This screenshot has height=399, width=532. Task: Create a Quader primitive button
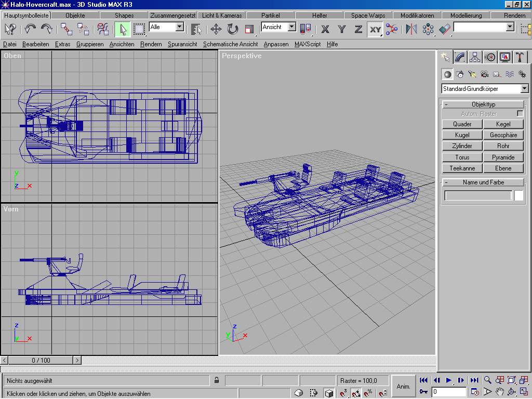pyautogui.click(x=462, y=124)
